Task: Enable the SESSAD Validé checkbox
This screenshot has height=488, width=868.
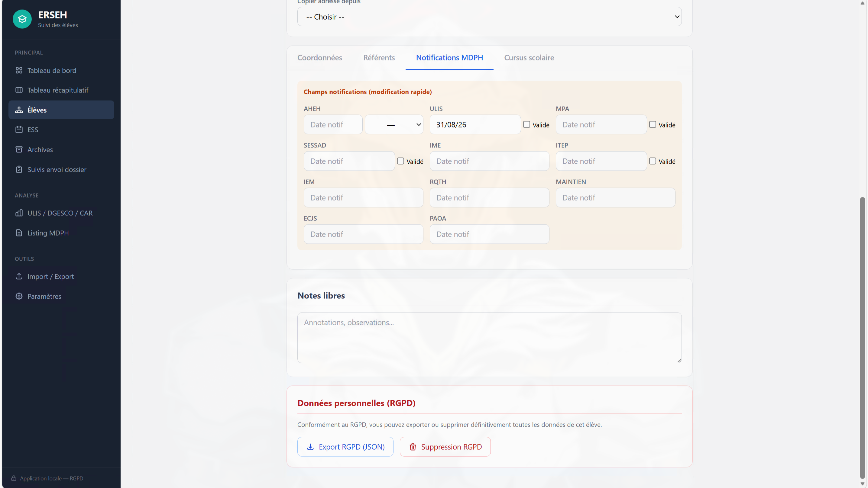Action: tap(400, 161)
